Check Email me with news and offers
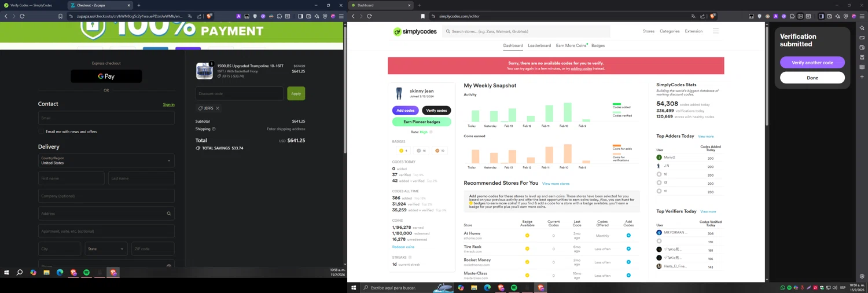This screenshot has height=293, width=868. 42,132
